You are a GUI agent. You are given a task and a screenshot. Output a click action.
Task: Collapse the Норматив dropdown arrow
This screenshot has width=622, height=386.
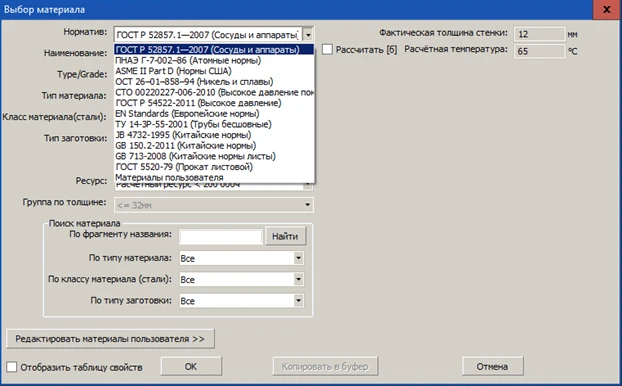click(308, 35)
